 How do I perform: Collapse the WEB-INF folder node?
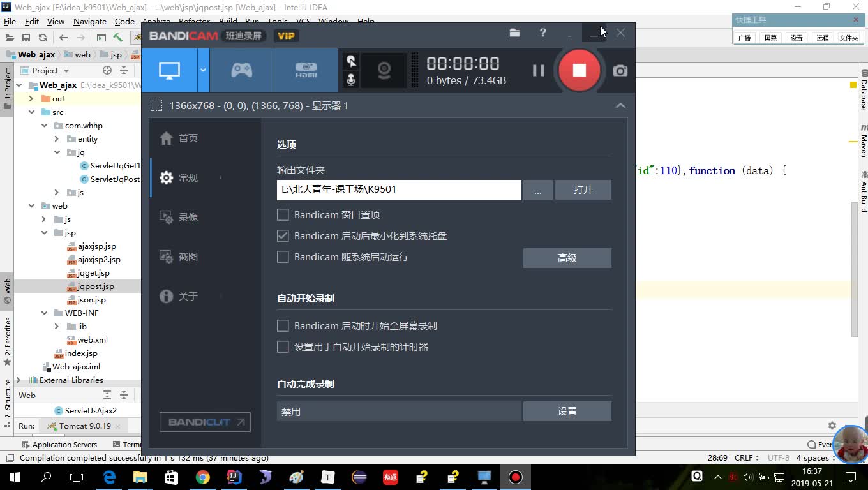(x=44, y=313)
